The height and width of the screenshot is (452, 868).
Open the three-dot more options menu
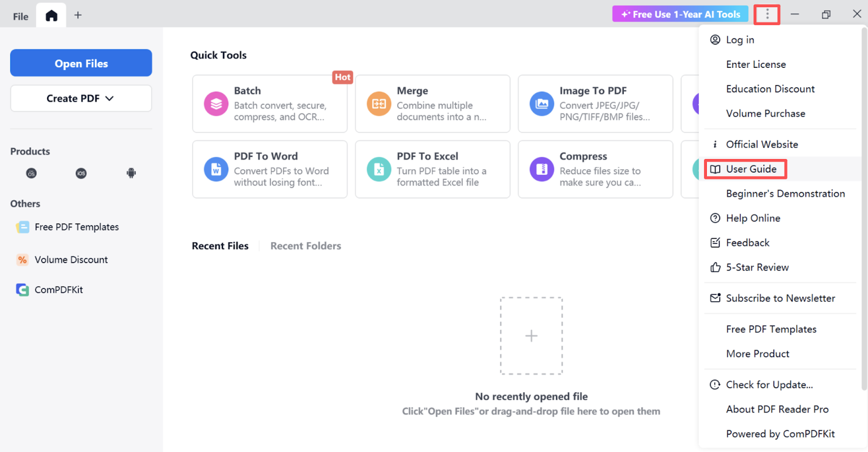(x=767, y=15)
